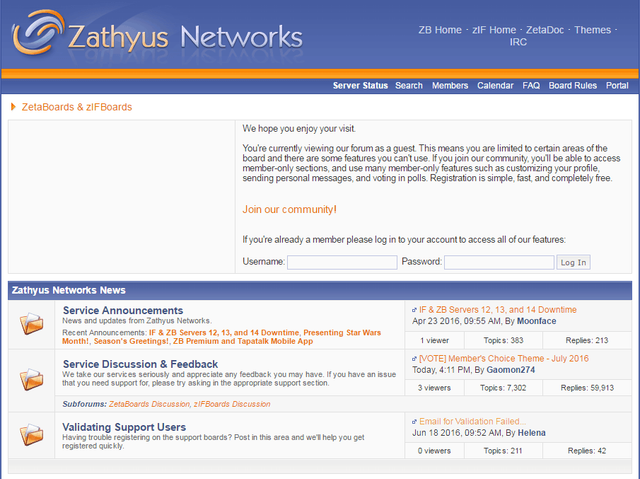Viewport: 640px width, 479px height.
Task: Open Validating Support Users folder icon
Action: click(x=31, y=435)
